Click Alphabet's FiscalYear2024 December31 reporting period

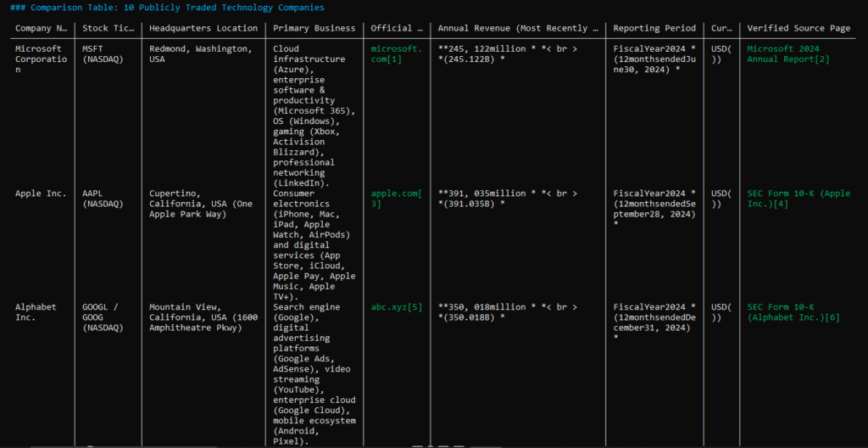tap(654, 322)
